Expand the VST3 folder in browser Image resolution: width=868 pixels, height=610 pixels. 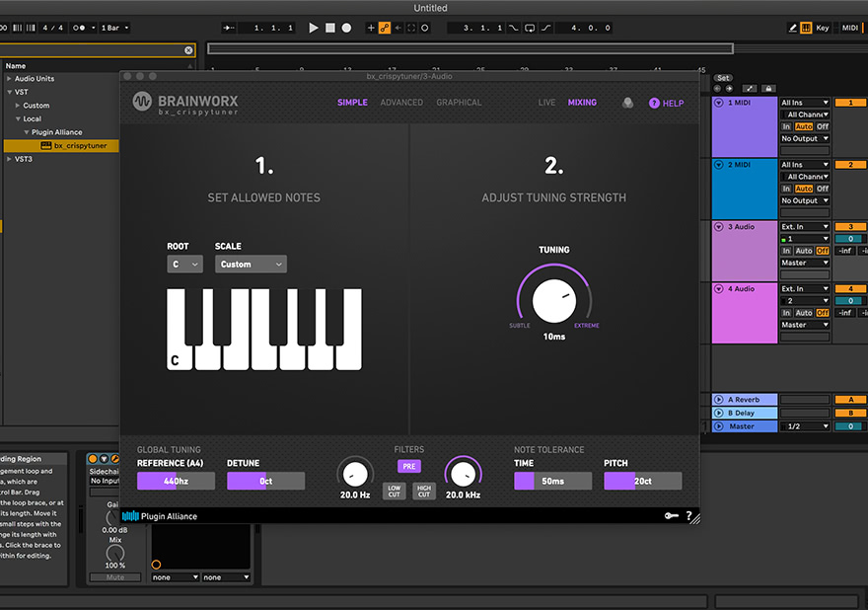10,159
